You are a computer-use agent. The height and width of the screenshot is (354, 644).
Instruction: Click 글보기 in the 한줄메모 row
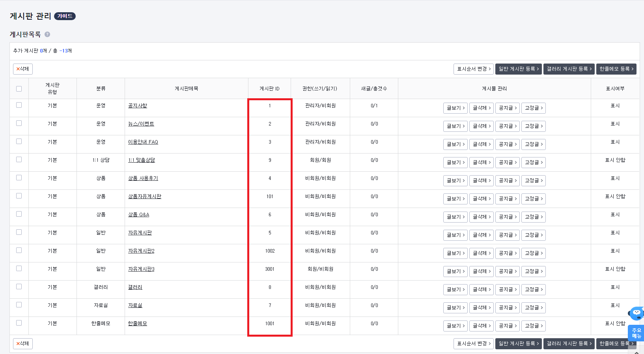[x=455, y=326]
